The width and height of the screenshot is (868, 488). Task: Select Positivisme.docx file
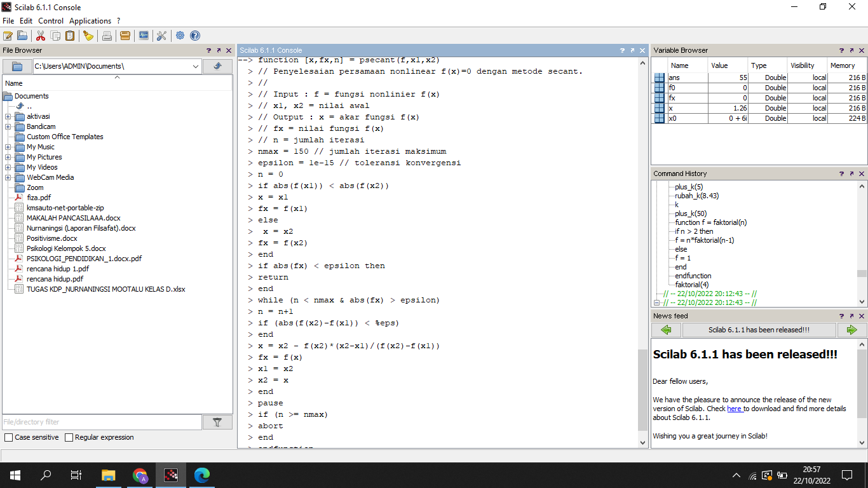click(51, 238)
